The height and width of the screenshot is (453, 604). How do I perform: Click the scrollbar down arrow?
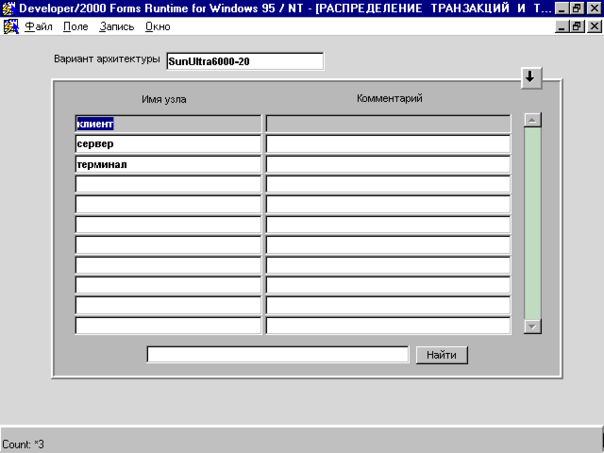[x=532, y=326]
